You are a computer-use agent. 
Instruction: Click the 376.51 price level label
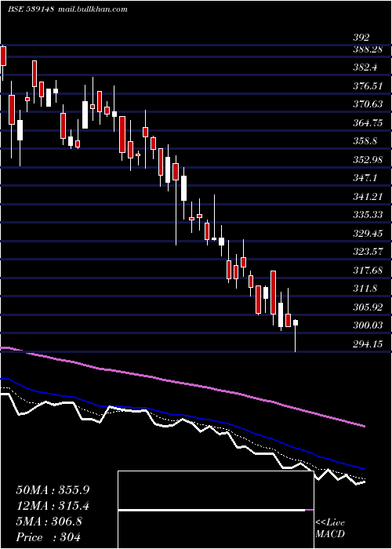pyautogui.click(x=368, y=85)
